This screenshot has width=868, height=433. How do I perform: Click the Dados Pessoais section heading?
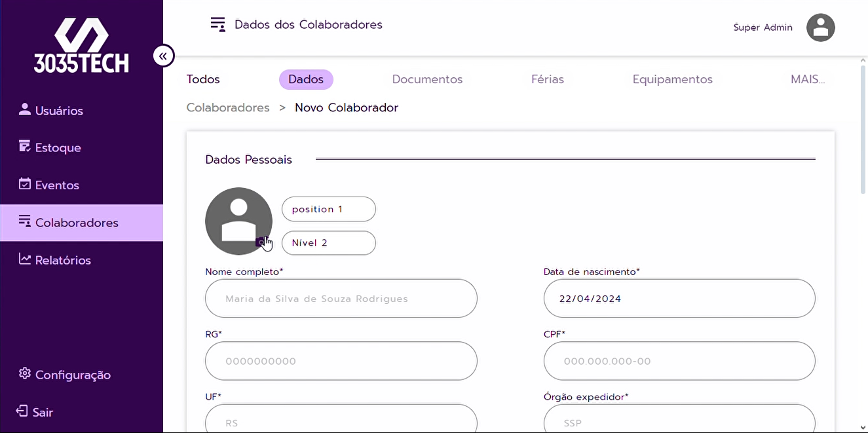click(249, 159)
